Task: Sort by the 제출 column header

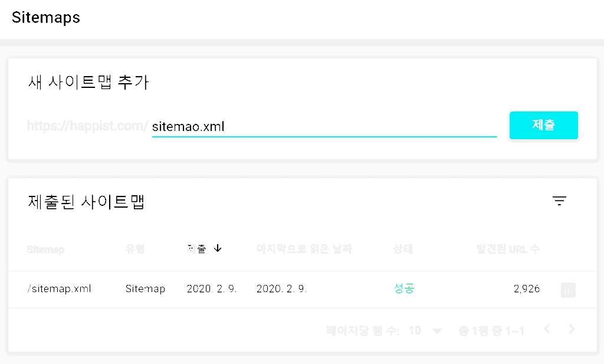Action: coord(196,249)
